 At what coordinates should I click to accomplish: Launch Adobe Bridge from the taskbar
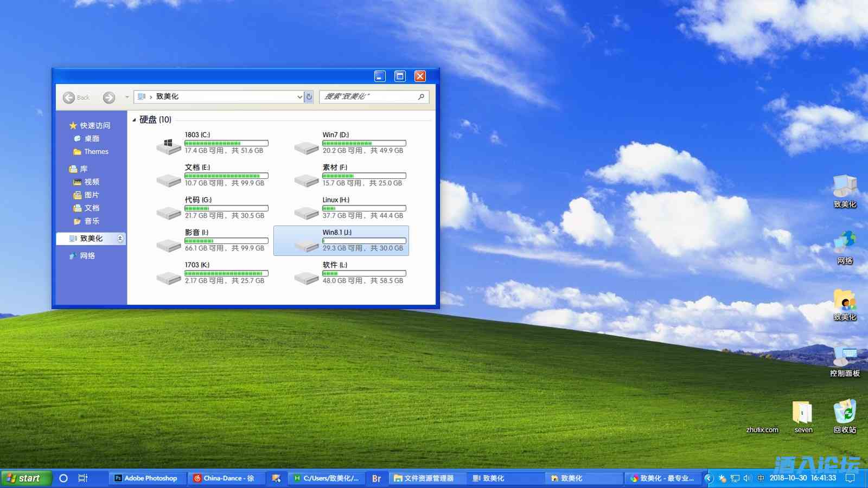point(376,478)
